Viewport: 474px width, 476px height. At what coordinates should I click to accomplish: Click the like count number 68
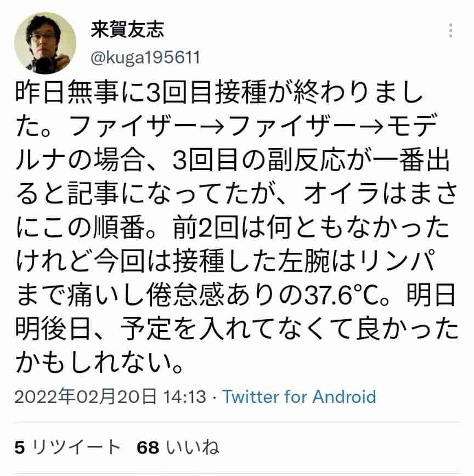tap(148, 447)
